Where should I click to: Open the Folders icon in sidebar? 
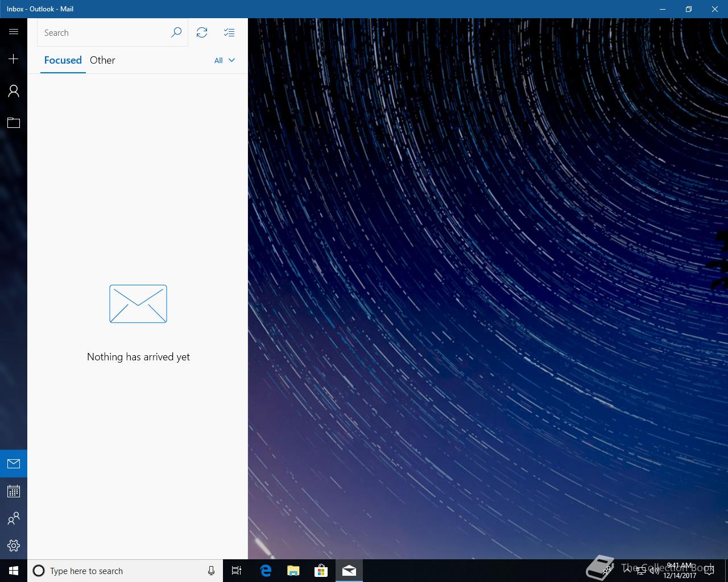point(14,123)
